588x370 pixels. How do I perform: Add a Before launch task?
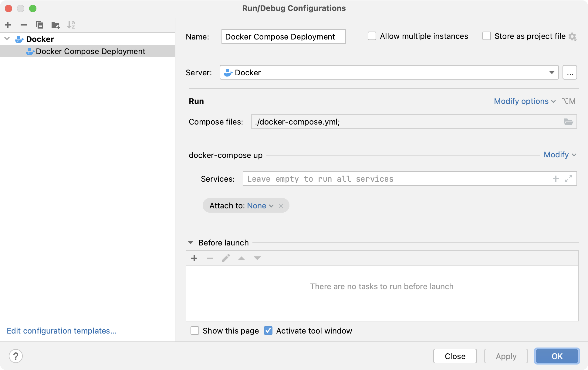point(194,258)
